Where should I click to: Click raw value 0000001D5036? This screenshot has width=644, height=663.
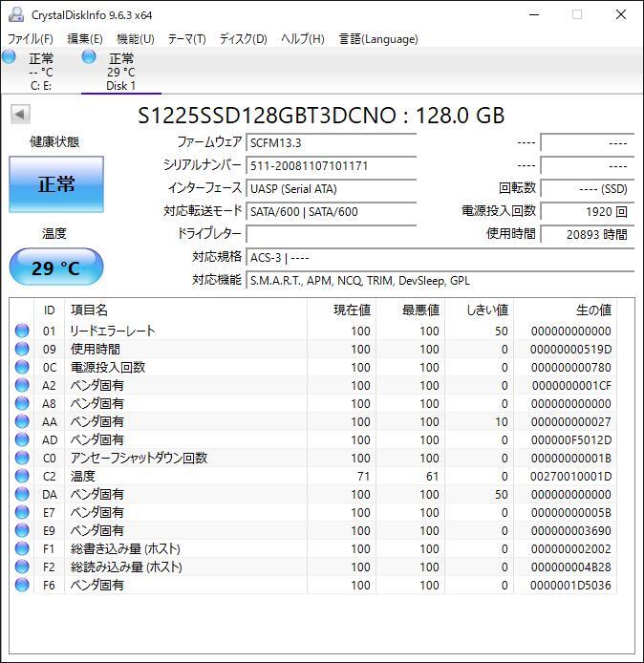tap(570, 586)
